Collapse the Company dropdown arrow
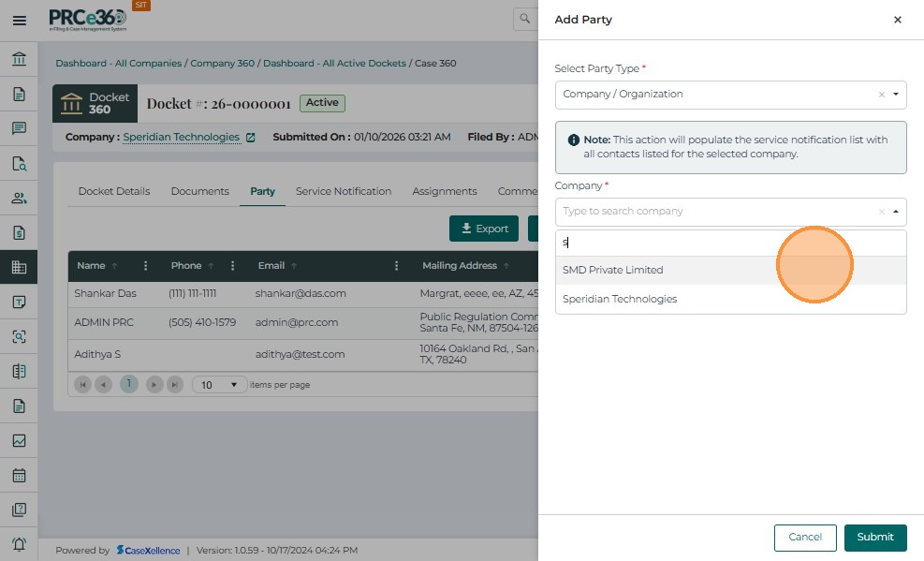The image size is (924, 561). point(896,212)
